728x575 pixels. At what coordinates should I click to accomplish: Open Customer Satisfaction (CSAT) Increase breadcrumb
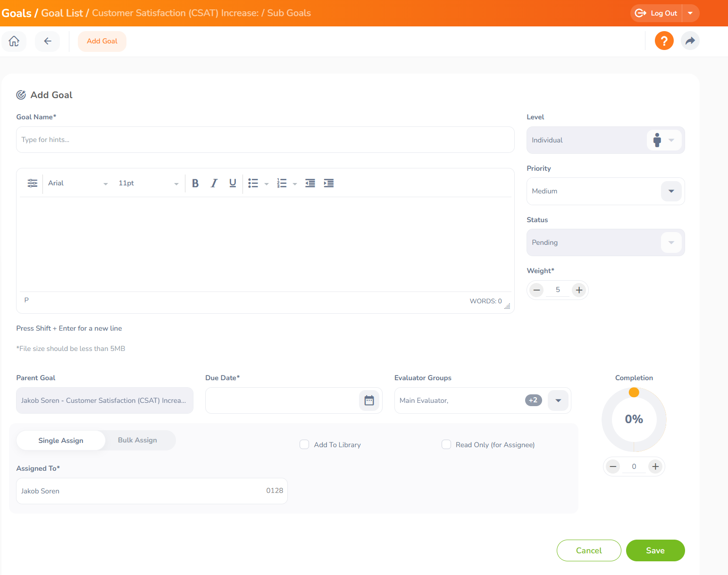pyautogui.click(x=175, y=13)
